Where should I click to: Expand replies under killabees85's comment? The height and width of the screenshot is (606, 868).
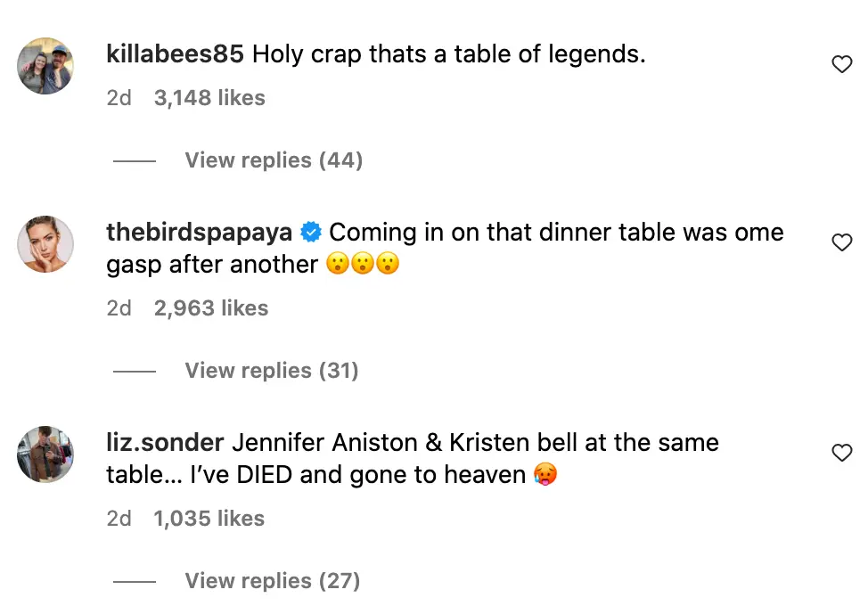pyautogui.click(x=273, y=160)
